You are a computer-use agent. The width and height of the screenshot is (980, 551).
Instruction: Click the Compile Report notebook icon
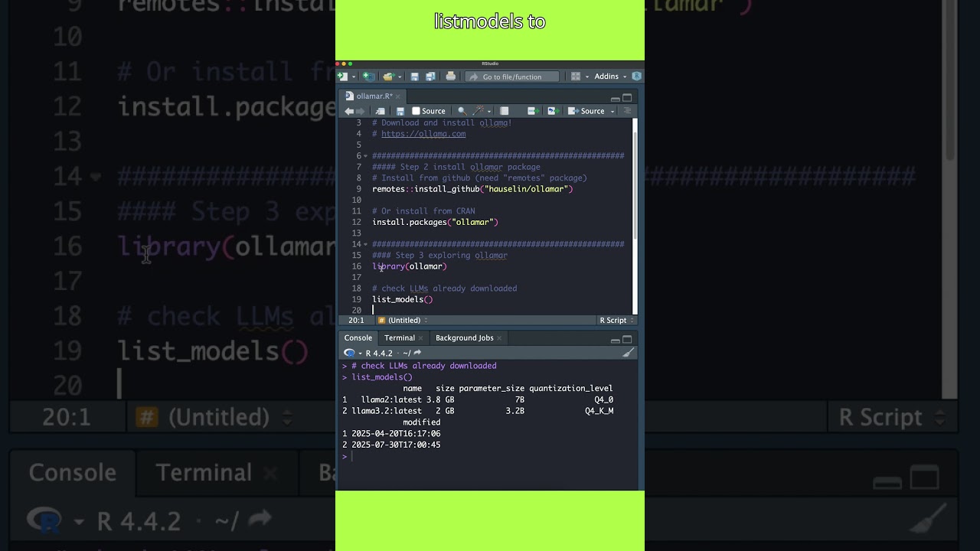click(504, 111)
